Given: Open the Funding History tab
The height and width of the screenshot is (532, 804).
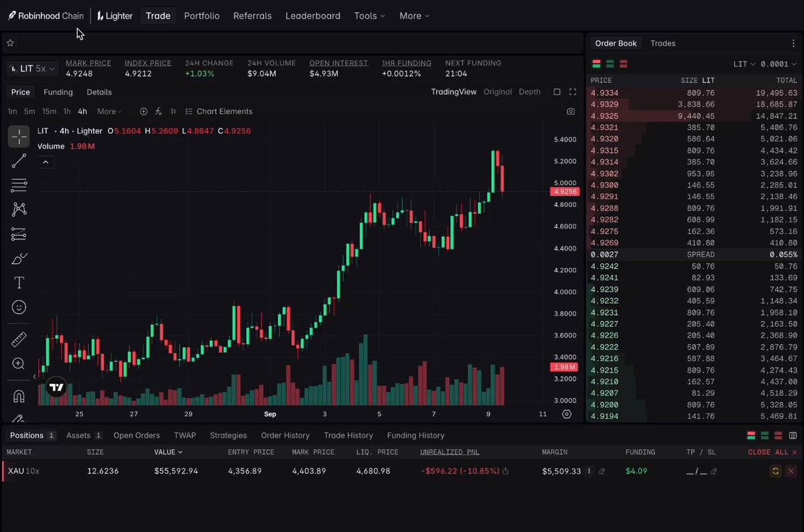Looking at the screenshot, I should [x=415, y=436].
